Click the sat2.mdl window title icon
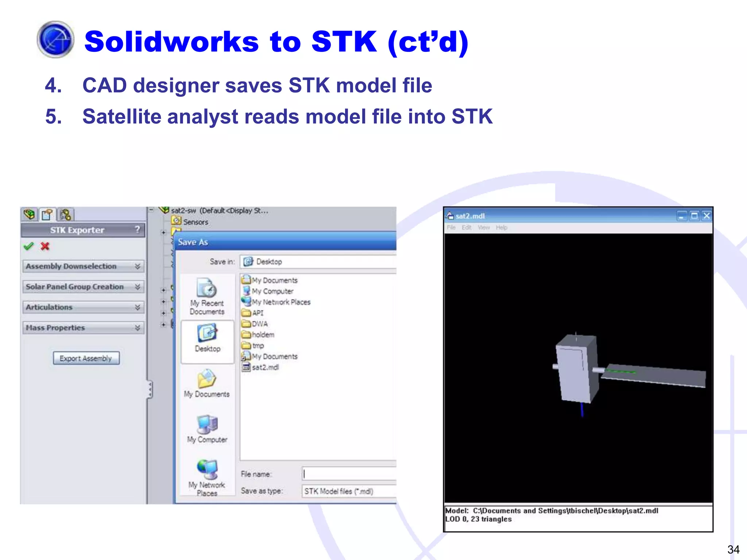747x560 pixels. 450,215
